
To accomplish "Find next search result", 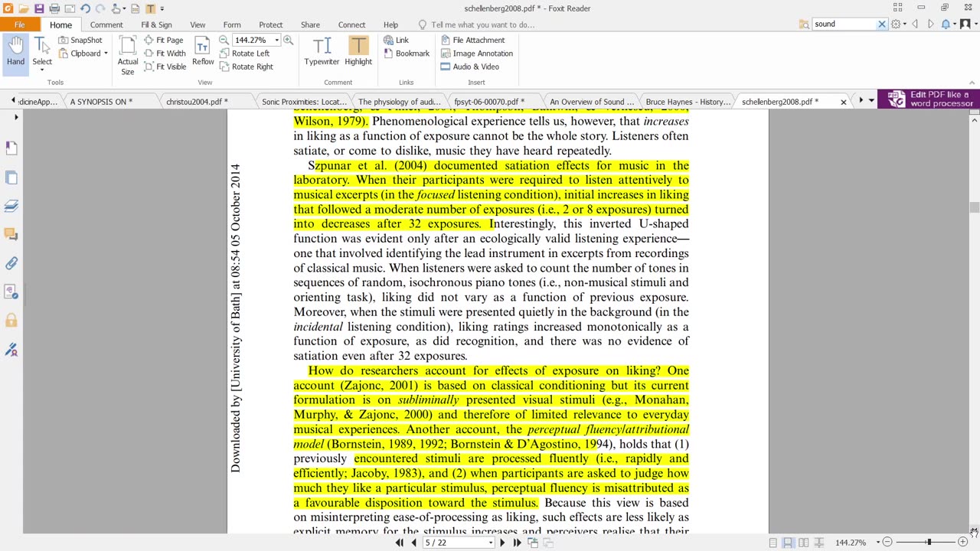I will click(930, 24).
